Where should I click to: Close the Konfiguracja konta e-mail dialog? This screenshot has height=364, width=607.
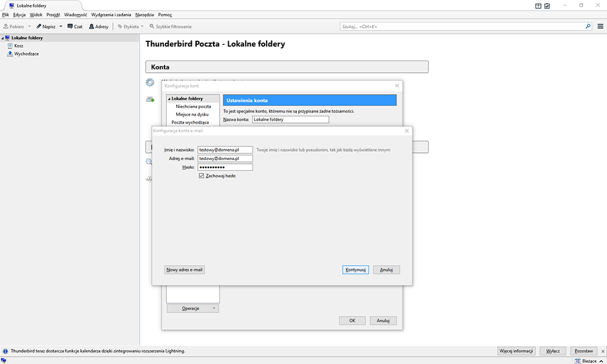pyautogui.click(x=407, y=131)
